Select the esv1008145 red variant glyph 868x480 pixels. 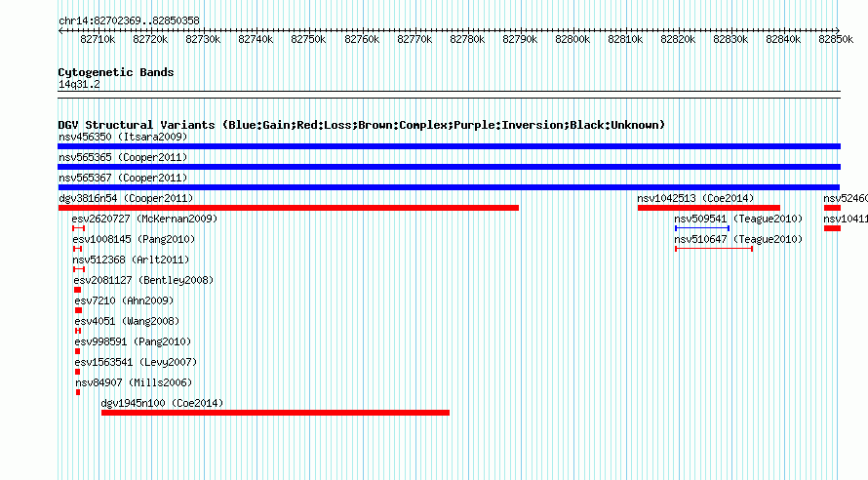pyautogui.click(x=77, y=249)
